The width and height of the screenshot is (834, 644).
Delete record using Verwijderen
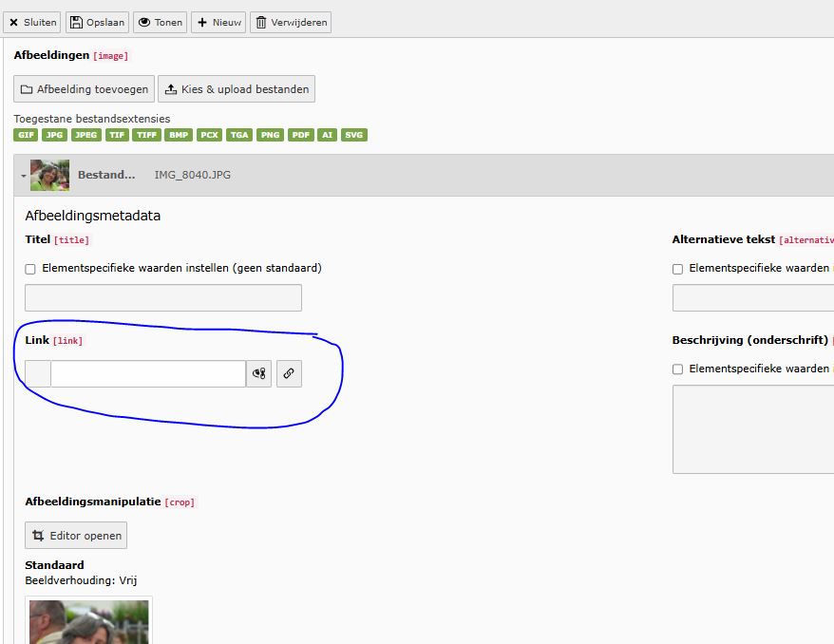coord(291,22)
